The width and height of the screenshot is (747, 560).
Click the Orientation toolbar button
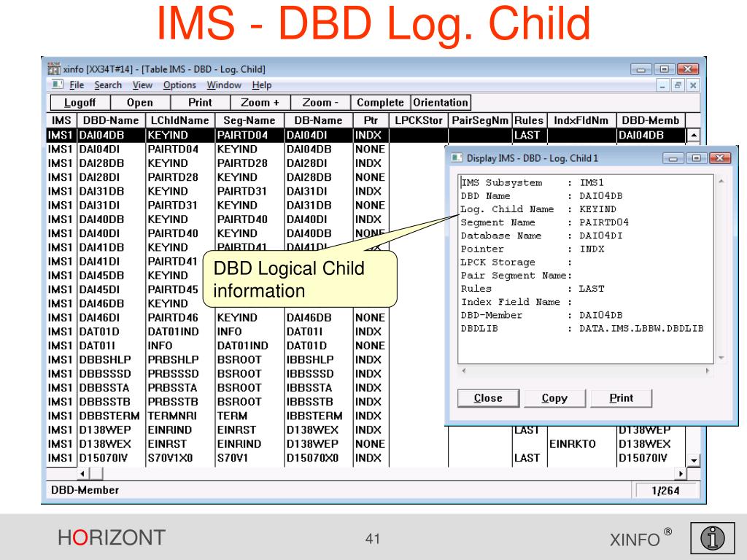point(441,102)
